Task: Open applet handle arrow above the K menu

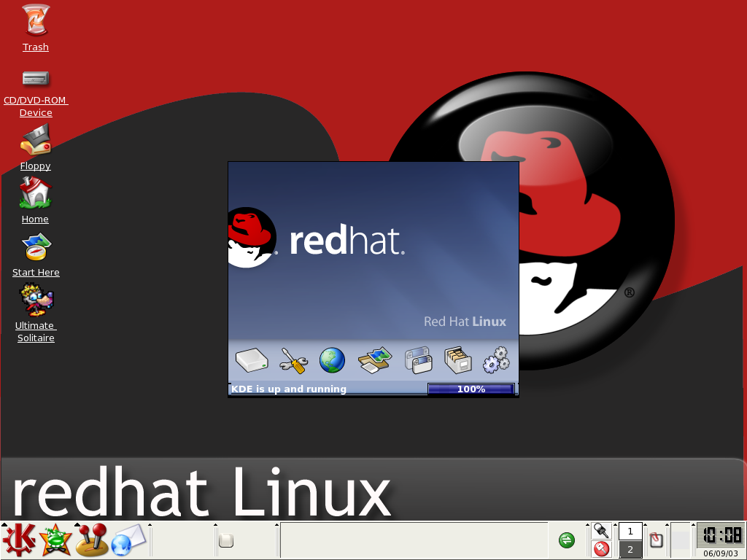Action: (4, 525)
